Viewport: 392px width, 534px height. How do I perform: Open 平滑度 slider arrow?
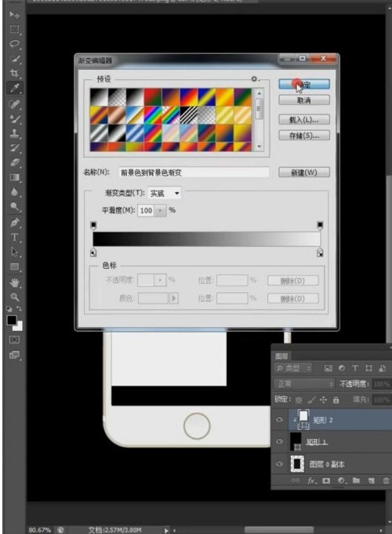click(161, 210)
